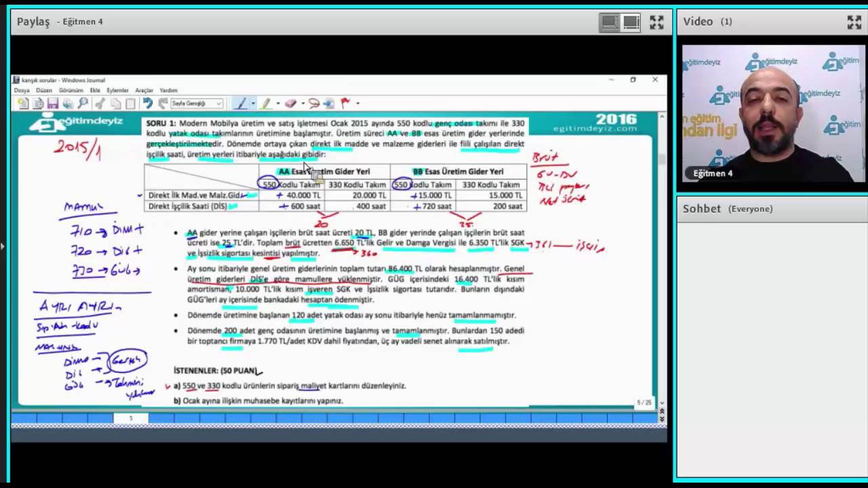Screen dimensions: 868x488
Task: Minimize the Windows Journal window
Action: point(611,80)
